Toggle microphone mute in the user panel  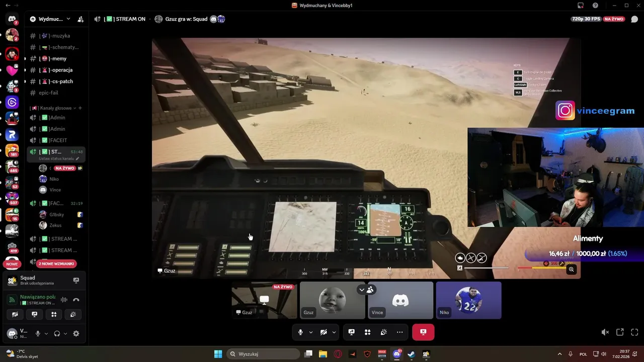tap(37, 333)
